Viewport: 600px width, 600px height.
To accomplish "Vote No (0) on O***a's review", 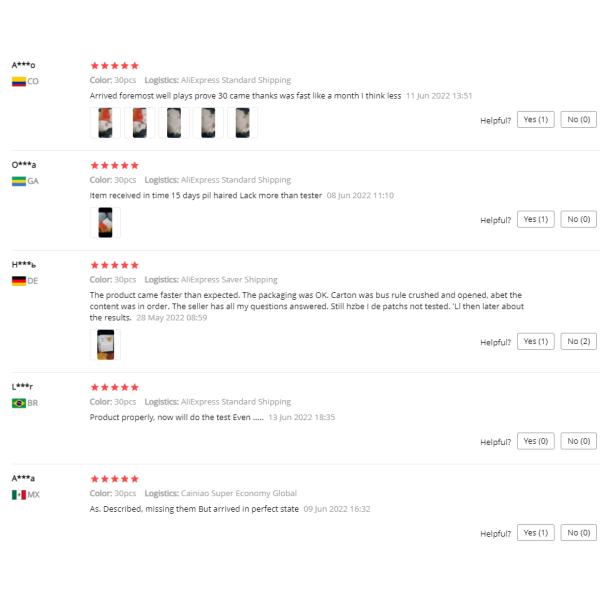I will point(578,220).
